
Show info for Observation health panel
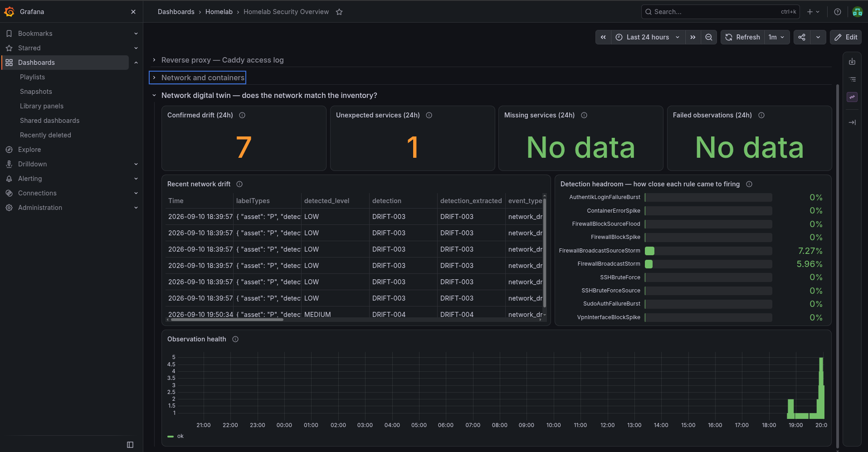[x=235, y=339]
